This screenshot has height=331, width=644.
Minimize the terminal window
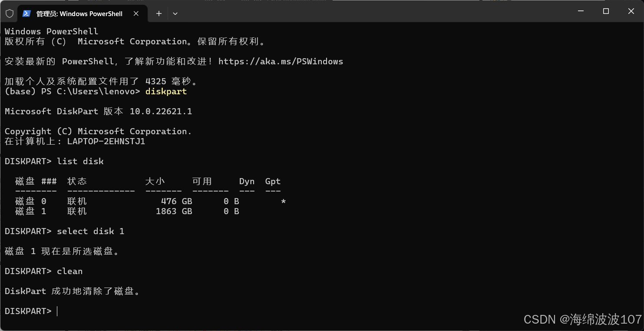click(x=581, y=11)
